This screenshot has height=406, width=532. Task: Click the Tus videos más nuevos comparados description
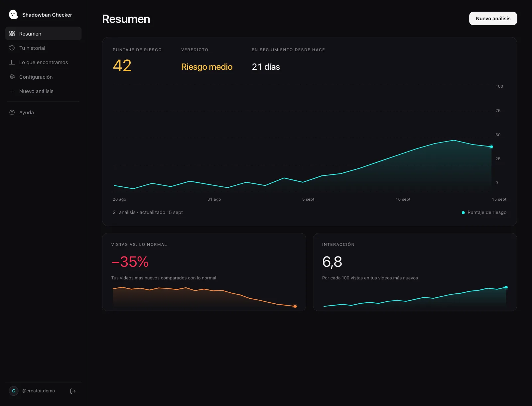[x=164, y=278]
